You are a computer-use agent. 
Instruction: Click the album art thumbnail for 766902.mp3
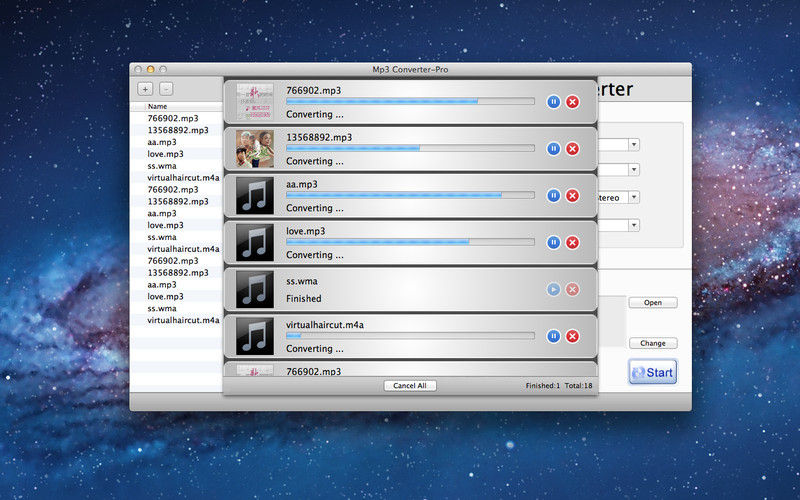coord(255,102)
